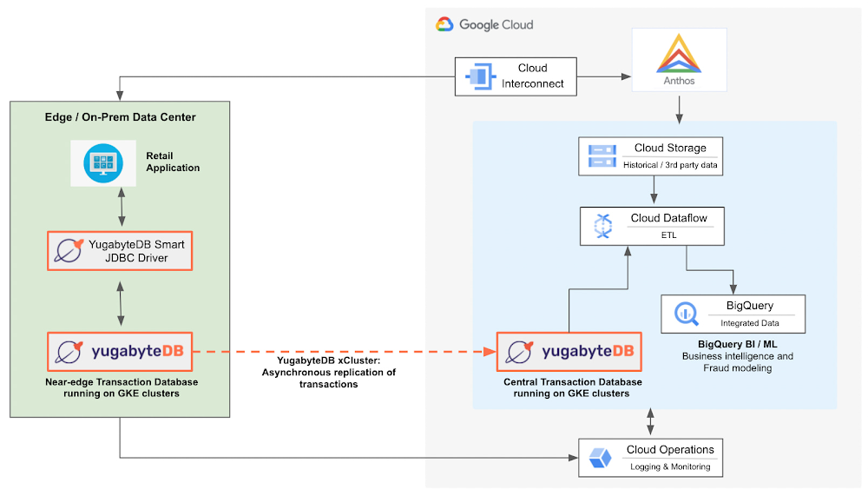Screen dimensions: 868x496
Task: Select the "YugabyteDB xCluster" replication label
Action: (x=329, y=360)
